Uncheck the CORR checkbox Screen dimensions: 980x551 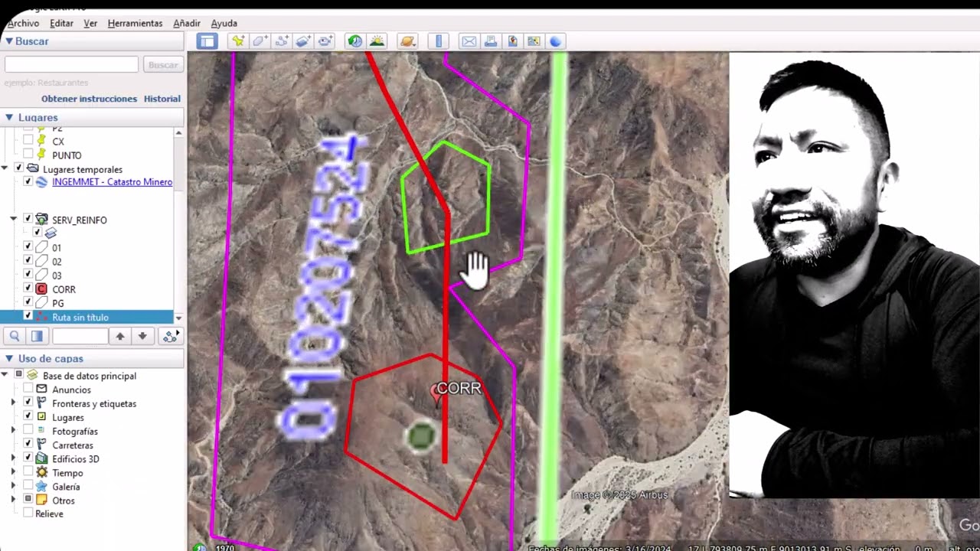(x=28, y=289)
